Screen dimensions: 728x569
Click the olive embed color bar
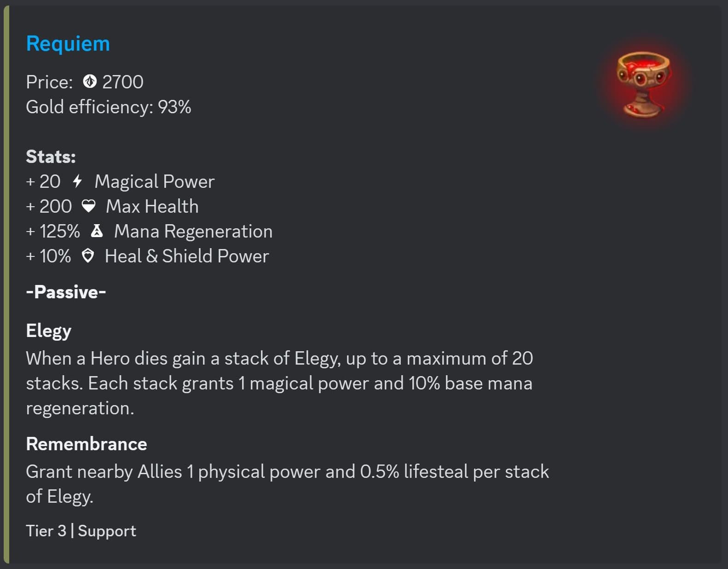pos(6,284)
